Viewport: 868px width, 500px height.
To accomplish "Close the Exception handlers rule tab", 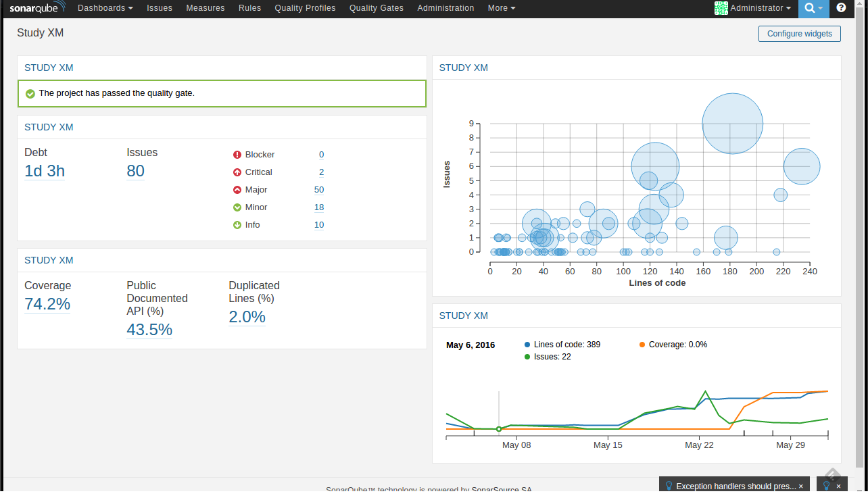I will click(x=801, y=486).
